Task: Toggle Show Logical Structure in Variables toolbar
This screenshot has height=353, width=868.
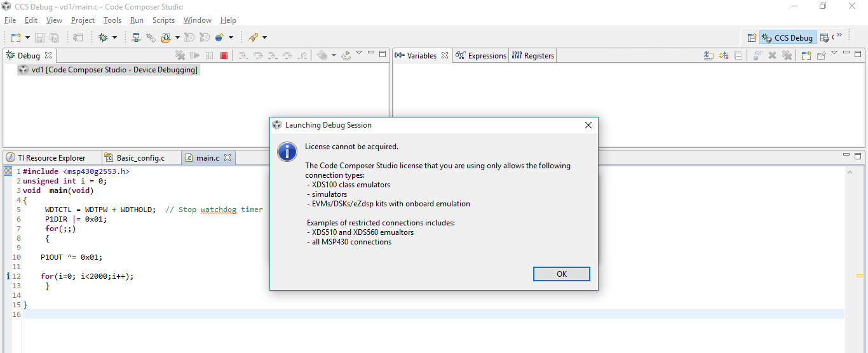Action: tap(723, 56)
